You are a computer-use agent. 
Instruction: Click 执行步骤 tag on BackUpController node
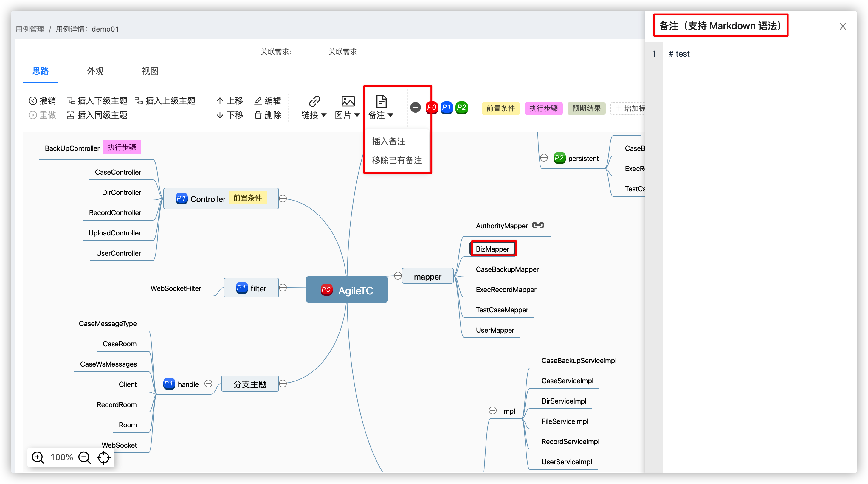[x=122, y=147]
